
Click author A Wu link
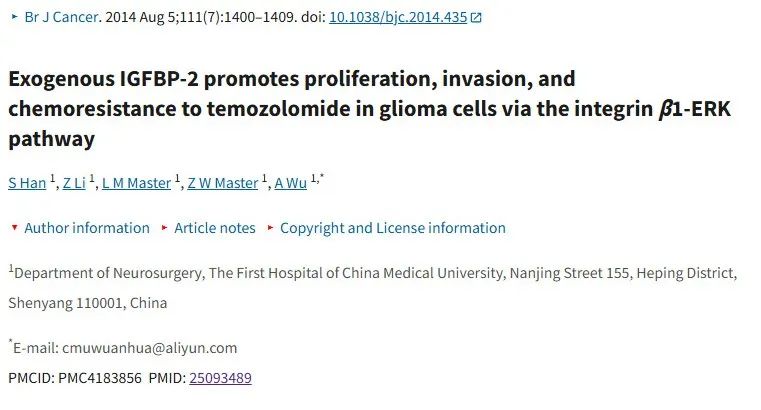click(x=291, y=183)
